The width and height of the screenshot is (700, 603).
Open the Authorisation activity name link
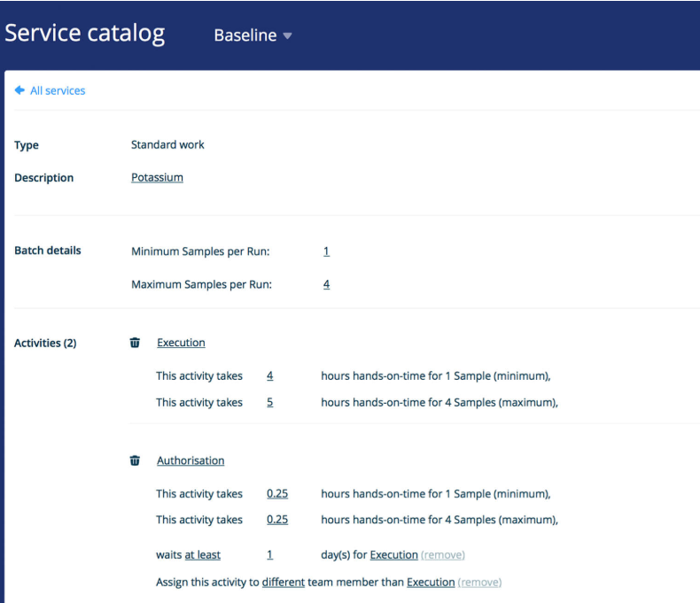pos(191,460)
